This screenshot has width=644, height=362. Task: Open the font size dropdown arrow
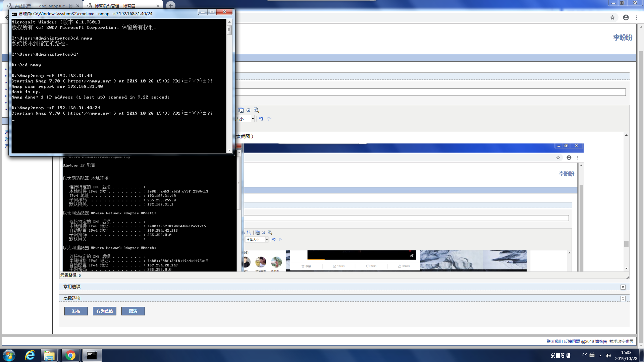253,119
